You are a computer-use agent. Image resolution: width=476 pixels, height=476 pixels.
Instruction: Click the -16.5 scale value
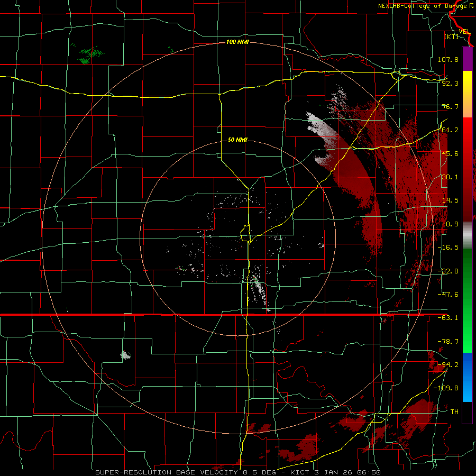448,248
